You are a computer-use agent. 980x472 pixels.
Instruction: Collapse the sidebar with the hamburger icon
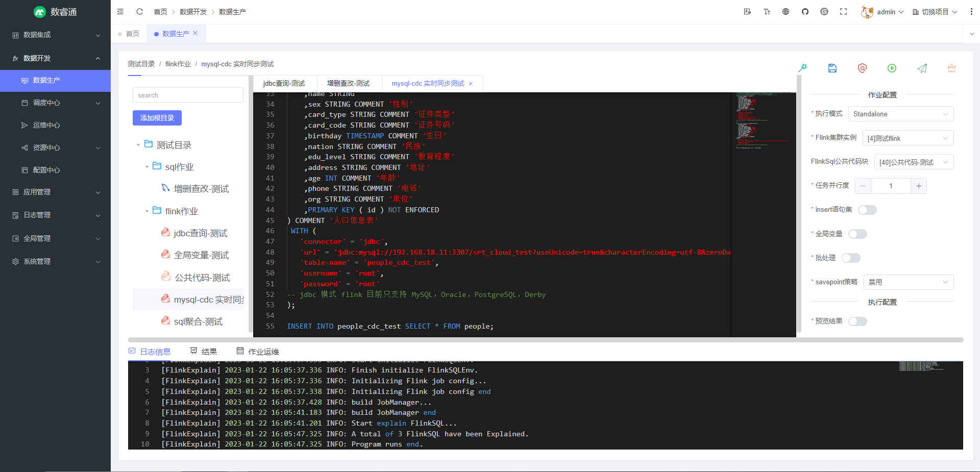click(120, 12)
